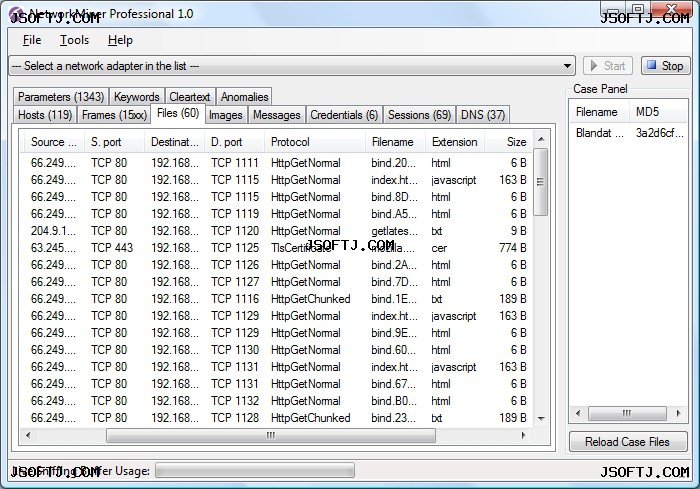This screenshot has width=700, height=489.
Task: Click the NetworkMiner title bar icon
Action: (16, 14)
